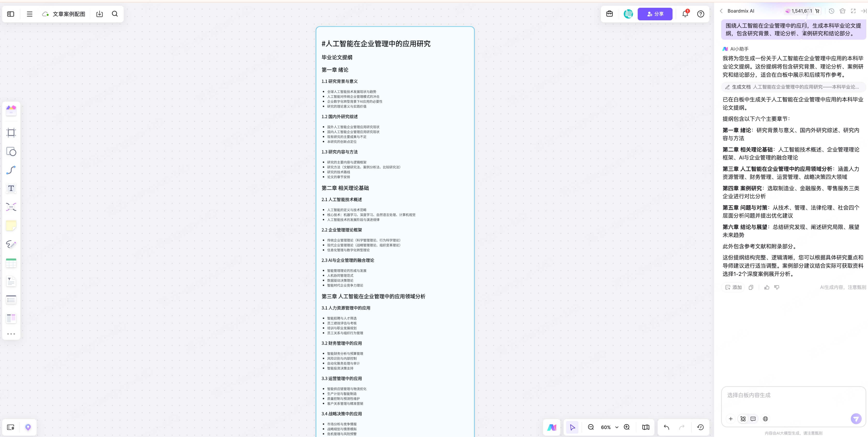The image size is (868, 437).
Task: Open the 60% zoom level dropdown
Action: (610, 427)
